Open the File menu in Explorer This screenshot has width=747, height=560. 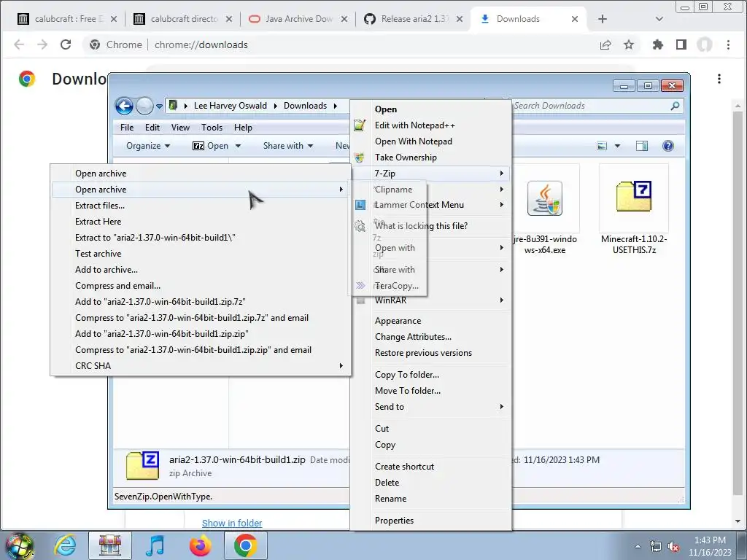pyautogui.click(x=127, y=128)
